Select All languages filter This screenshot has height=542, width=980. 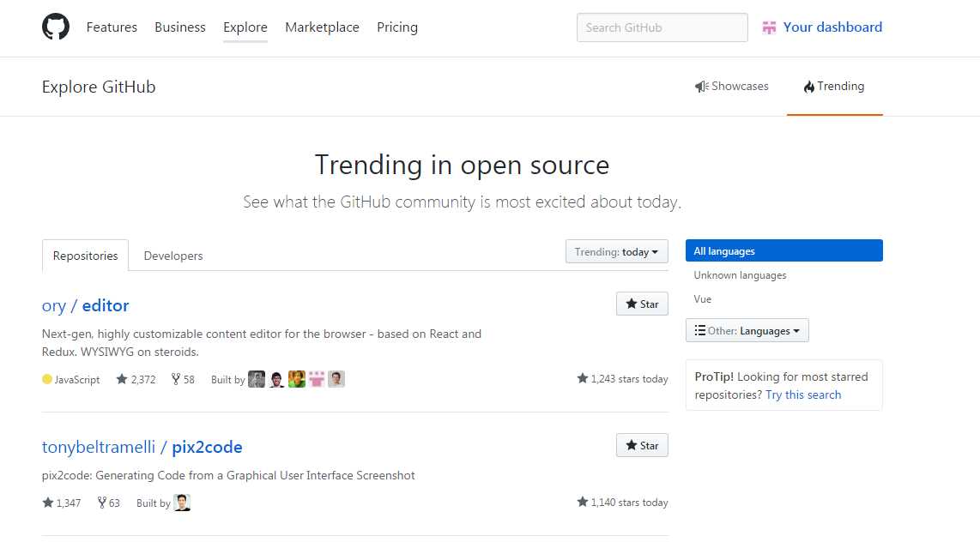coord(783,250)
